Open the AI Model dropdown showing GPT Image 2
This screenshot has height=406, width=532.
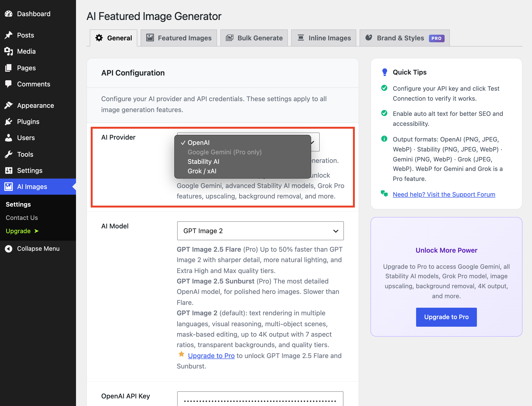(x=260, y=231)
